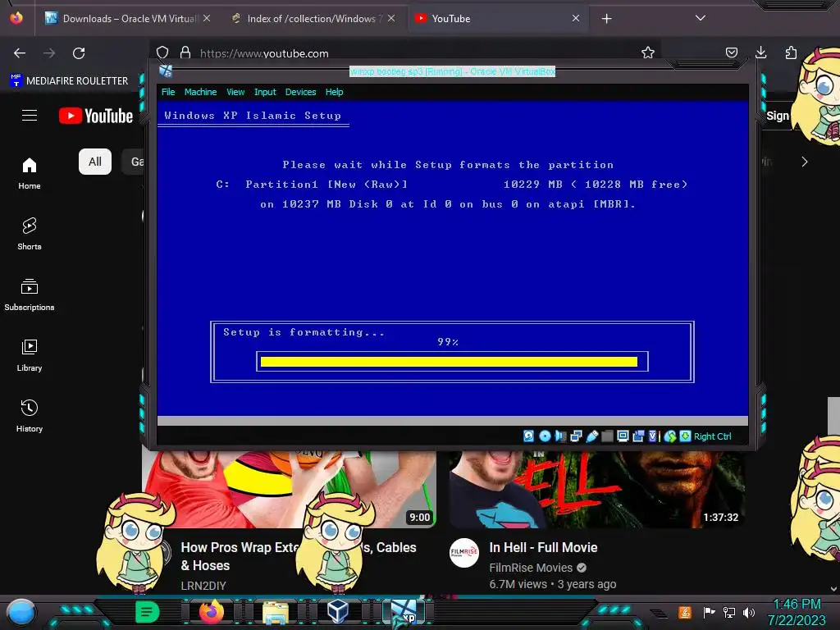The image size is (840, 630).
Task: Open the Input menu in VirtualBox
Action: point(265,92)
